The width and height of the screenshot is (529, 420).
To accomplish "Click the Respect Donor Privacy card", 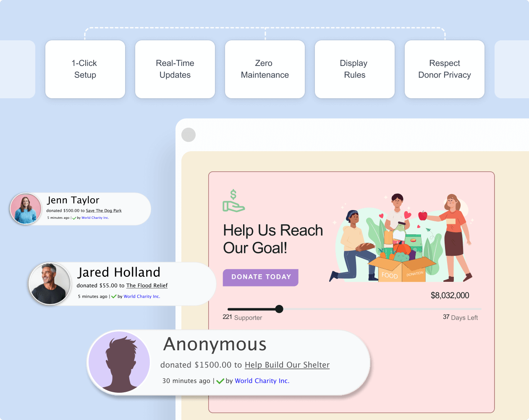I will 444,69.
